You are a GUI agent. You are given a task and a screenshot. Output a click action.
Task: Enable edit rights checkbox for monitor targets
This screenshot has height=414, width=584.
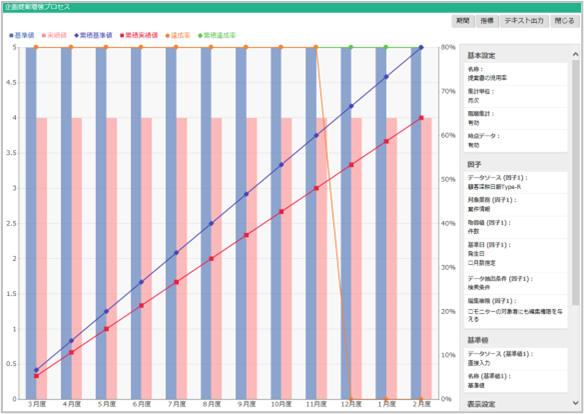(x=470, y=312)
